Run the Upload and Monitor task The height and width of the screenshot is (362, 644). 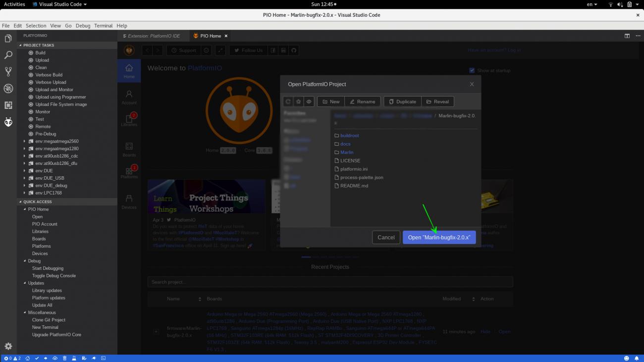point(54,90)
